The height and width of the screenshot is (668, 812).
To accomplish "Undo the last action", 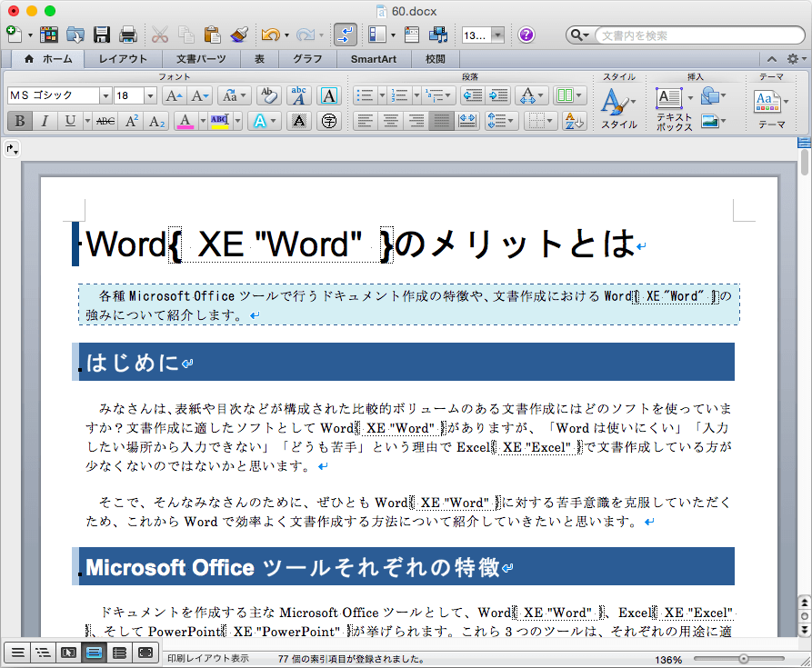I will [270, 35].
